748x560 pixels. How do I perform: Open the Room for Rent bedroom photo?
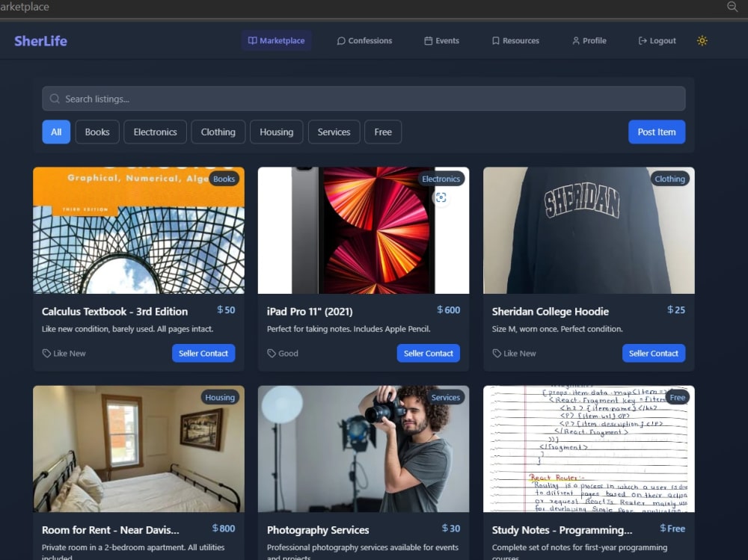(x=138, y=449)
